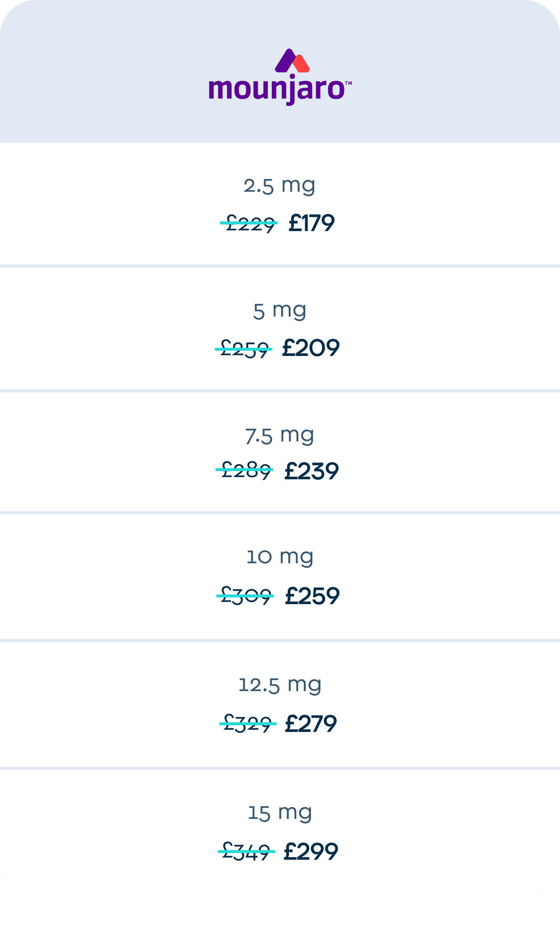Image resolution: width=560 pixels, height=927 pixels.
Task: Choose the bold £259 price for 10 mg
Action: click(x=312, y=596)
